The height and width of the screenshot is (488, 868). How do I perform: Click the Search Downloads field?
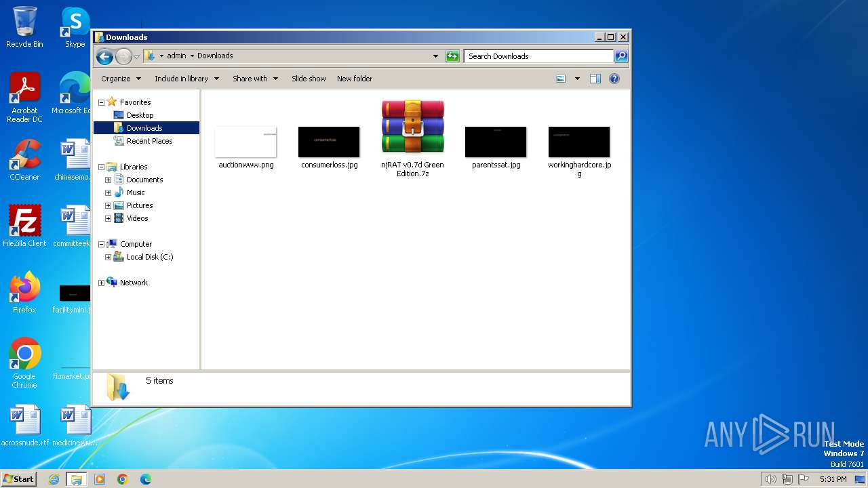539,56
